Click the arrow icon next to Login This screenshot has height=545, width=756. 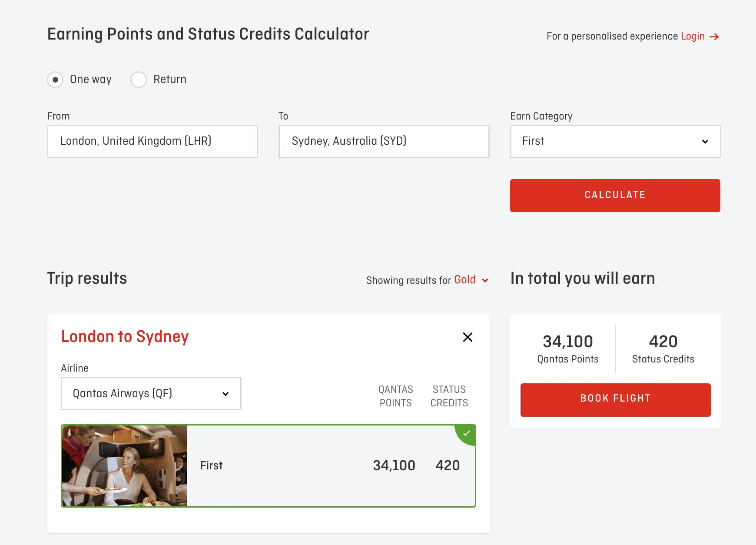pyautogui.click(x=714, y=37)
